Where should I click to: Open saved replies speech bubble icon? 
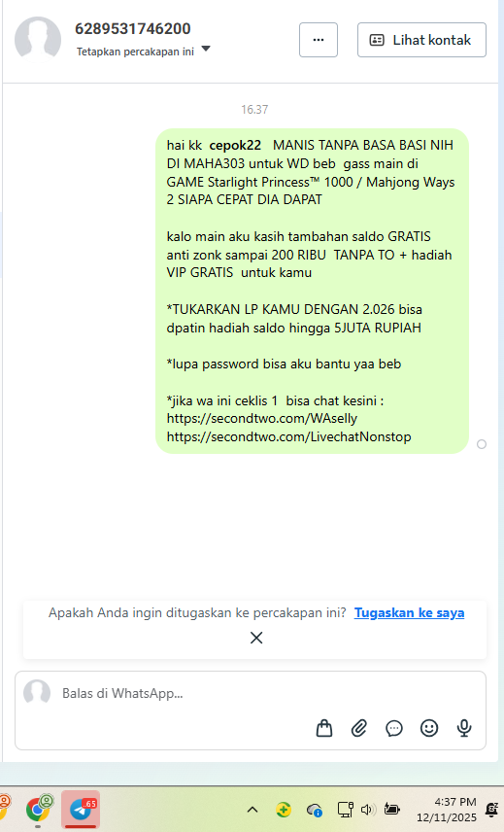[394, 729]
